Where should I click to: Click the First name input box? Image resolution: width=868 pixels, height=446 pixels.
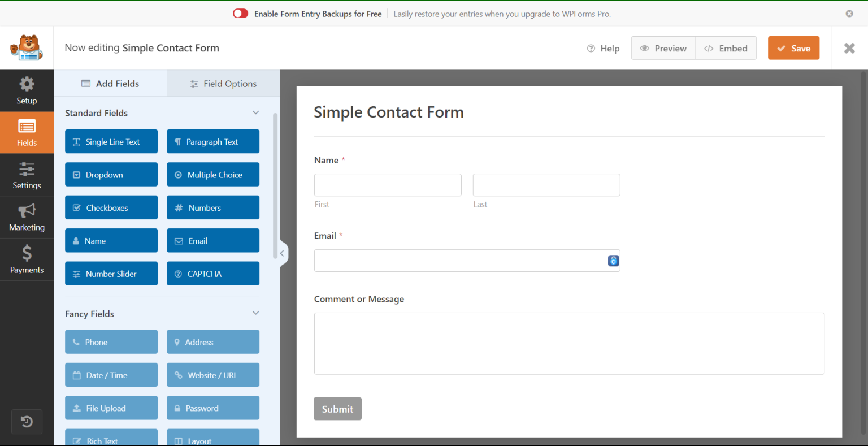388,185
